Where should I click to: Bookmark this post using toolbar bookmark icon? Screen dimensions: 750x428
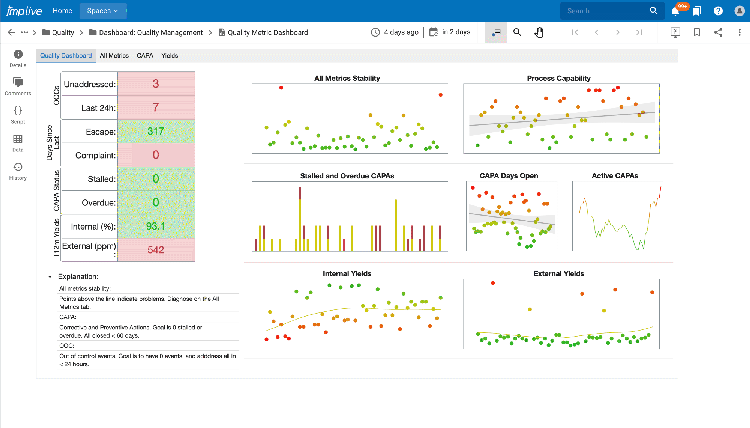(x=697, y=32)
